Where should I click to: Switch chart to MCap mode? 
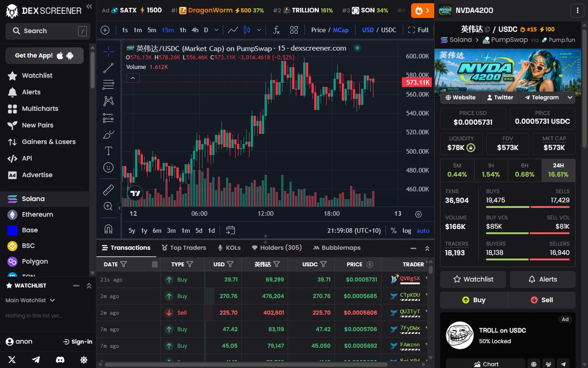pos(341,30)
